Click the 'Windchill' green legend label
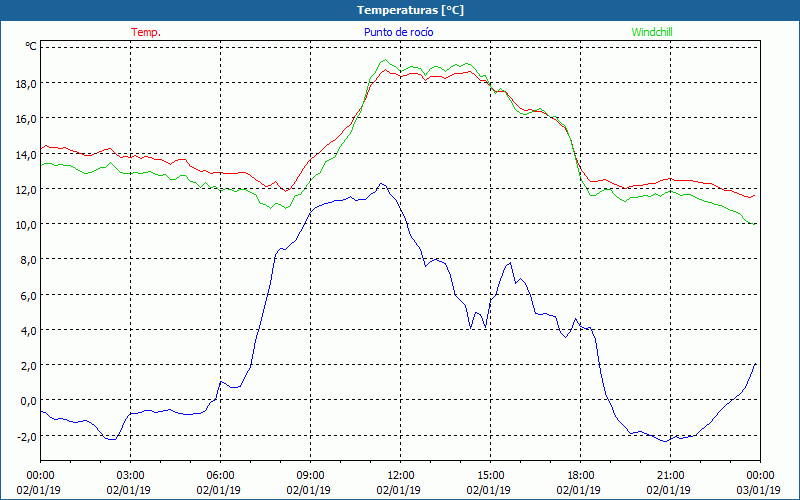800x500 pixels. click(652, 32)
